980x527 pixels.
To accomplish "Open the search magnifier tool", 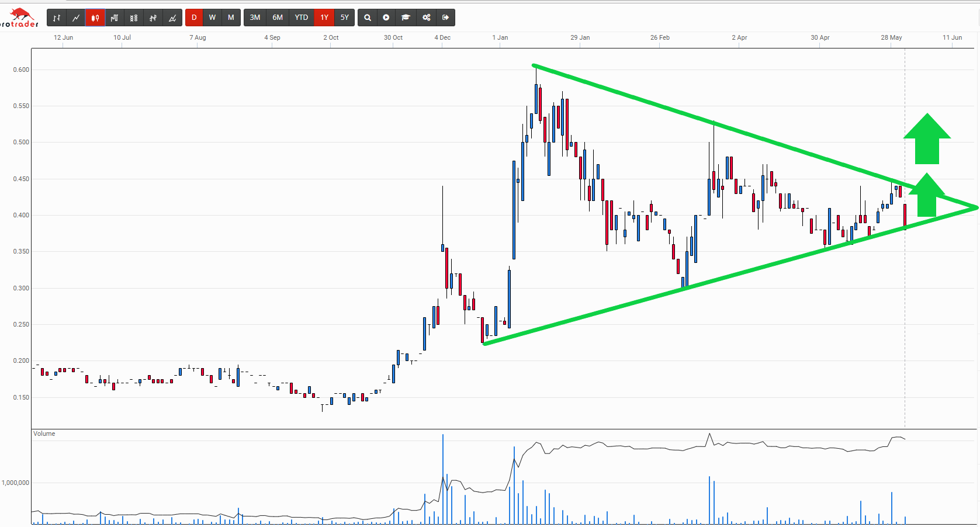I will tap(368, 18).
